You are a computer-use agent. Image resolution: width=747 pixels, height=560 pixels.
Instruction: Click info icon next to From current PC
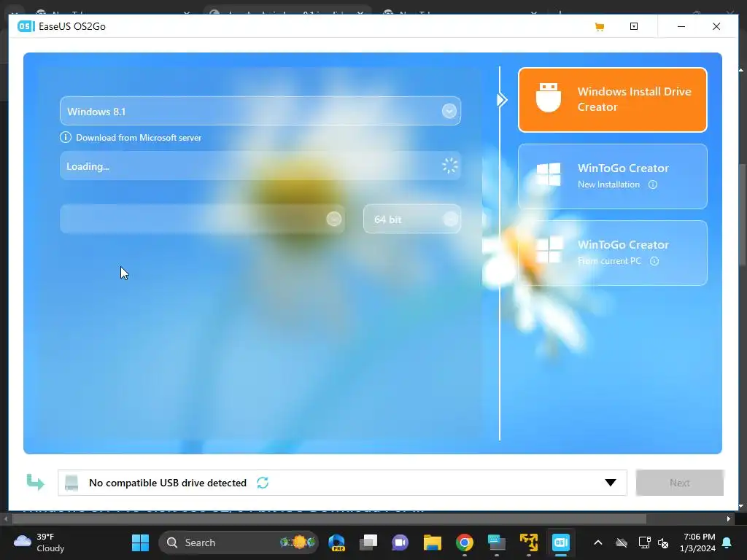pos(654,261)
